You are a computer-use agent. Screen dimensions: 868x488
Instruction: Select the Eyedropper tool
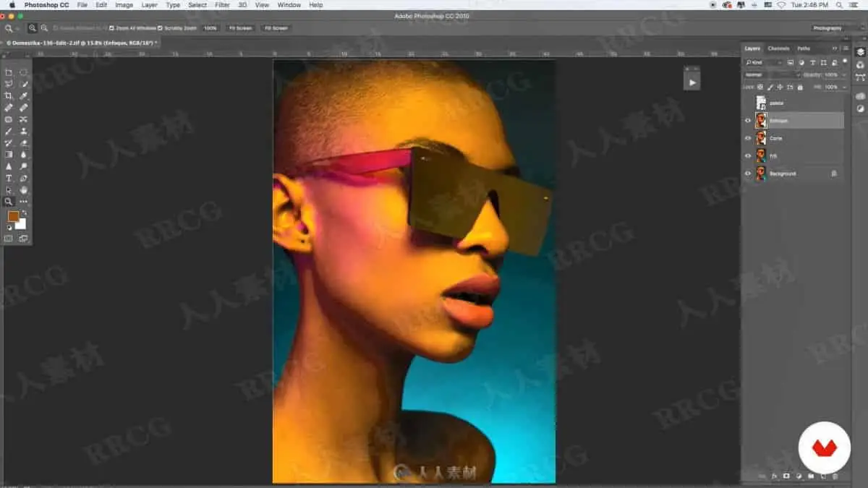pos(24,95)
